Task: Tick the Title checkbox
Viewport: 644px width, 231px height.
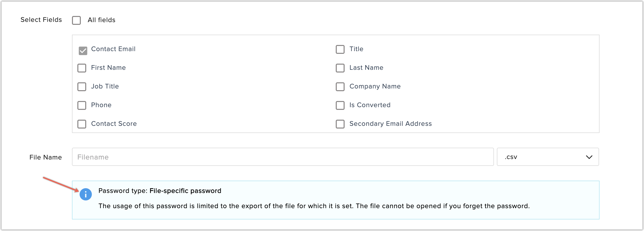Action: [x=340, y=49]
